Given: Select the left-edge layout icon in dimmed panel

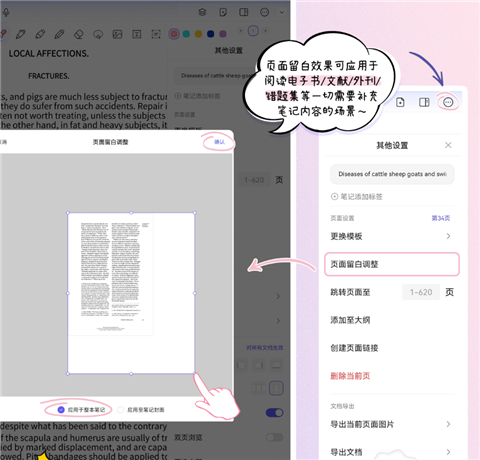Looking at the screenshot, I should coord(242,365).
